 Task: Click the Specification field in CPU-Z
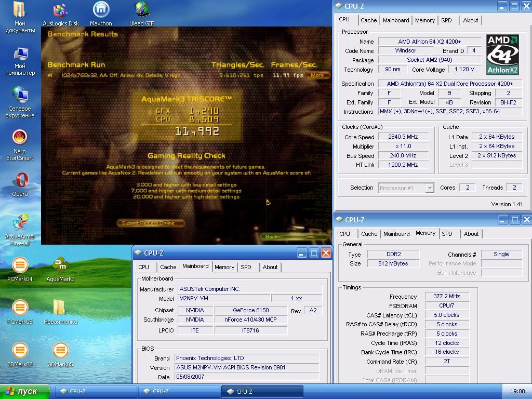(x=450, y=84)
